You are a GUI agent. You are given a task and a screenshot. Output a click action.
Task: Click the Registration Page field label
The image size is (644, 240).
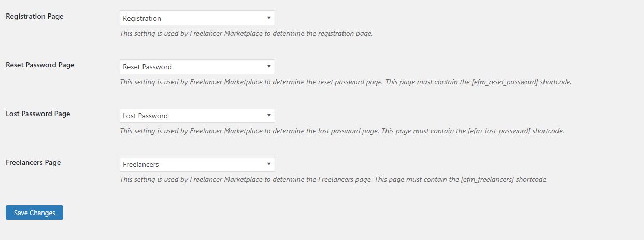[35, 16]
